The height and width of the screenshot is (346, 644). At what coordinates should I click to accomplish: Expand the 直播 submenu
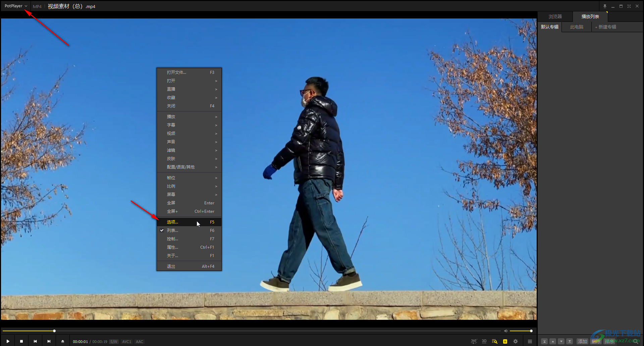tap(189, 89)
